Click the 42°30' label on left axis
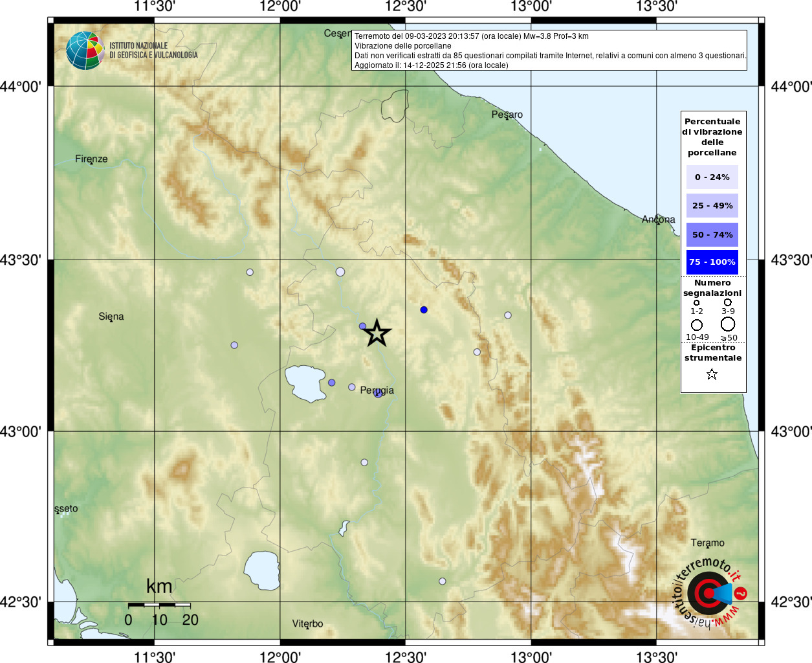 point(21,602)
